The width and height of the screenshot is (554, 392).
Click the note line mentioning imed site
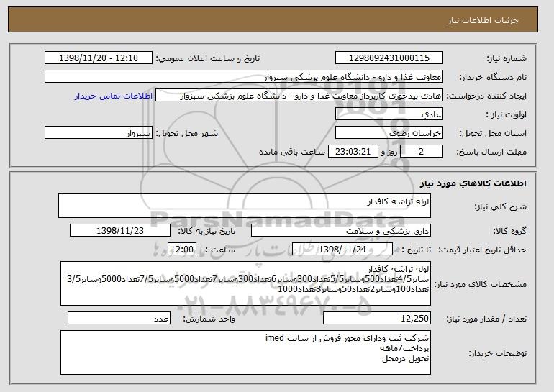347,338
